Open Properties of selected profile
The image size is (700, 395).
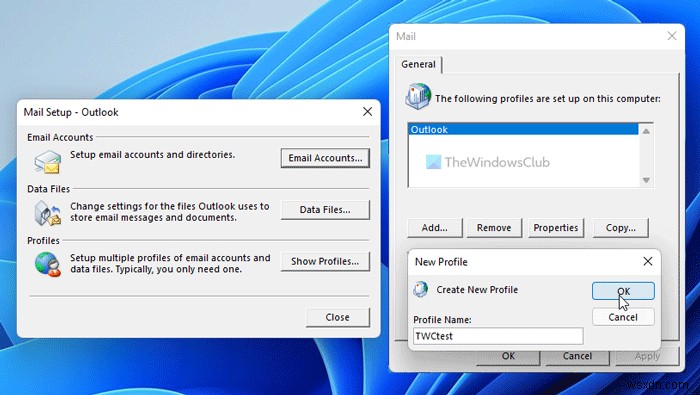(556, 228)
